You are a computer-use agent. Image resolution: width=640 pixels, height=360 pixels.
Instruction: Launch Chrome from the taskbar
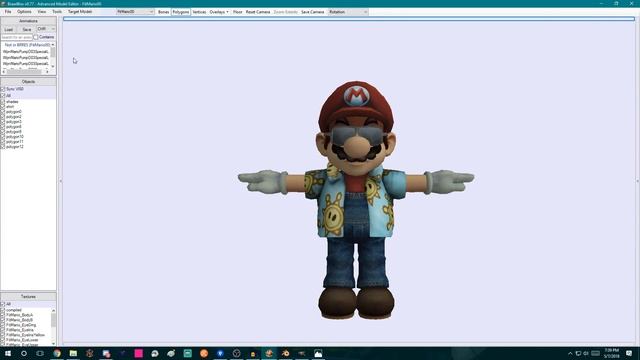(x=57, y=353)
